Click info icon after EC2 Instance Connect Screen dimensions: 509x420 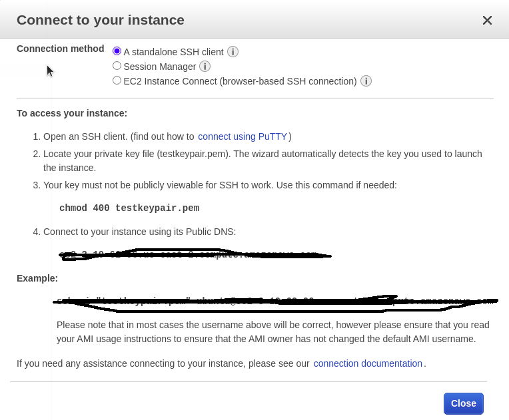(366, 81)
